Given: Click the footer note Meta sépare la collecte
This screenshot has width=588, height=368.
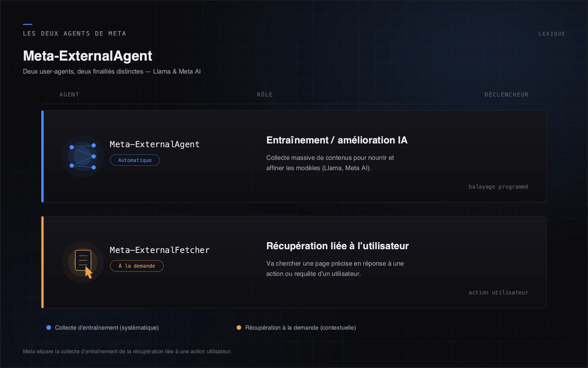Looking at the screenshot, I should [x=127, y=352].
